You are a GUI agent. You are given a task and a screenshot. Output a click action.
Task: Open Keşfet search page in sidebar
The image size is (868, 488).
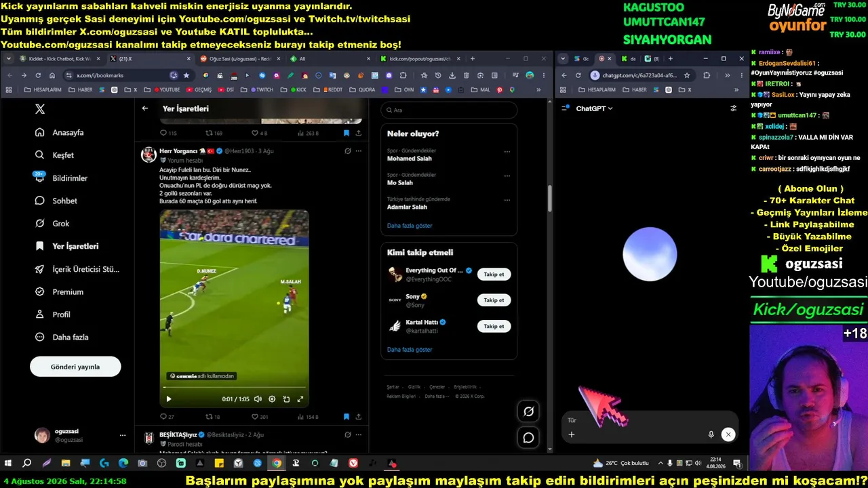54,155
